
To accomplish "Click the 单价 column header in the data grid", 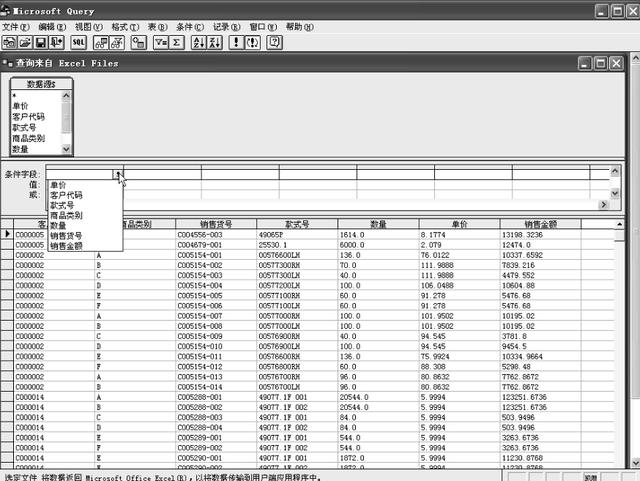I will 459,224.
